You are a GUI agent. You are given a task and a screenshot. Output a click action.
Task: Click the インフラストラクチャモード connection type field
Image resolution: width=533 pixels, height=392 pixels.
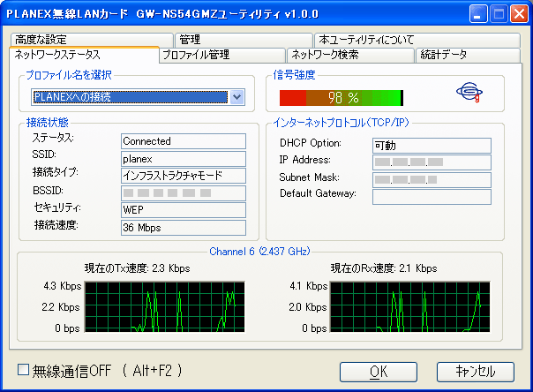pos(184,176)
